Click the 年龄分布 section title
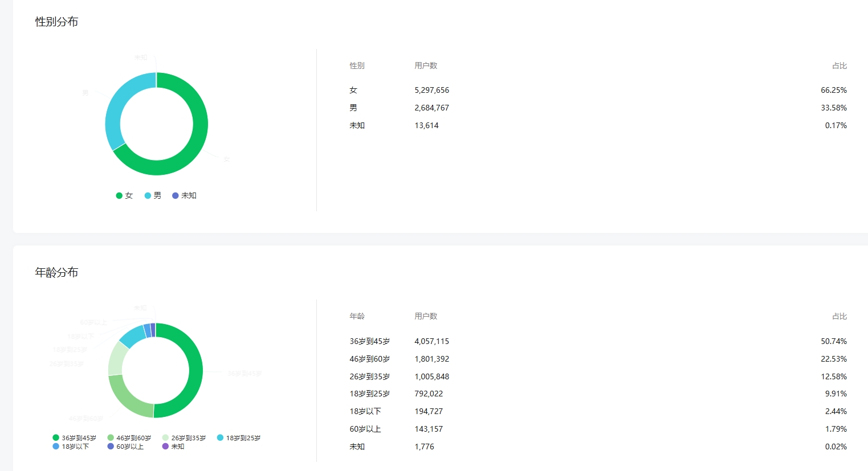This screenshot has height=471, width=868. point(56,272)
